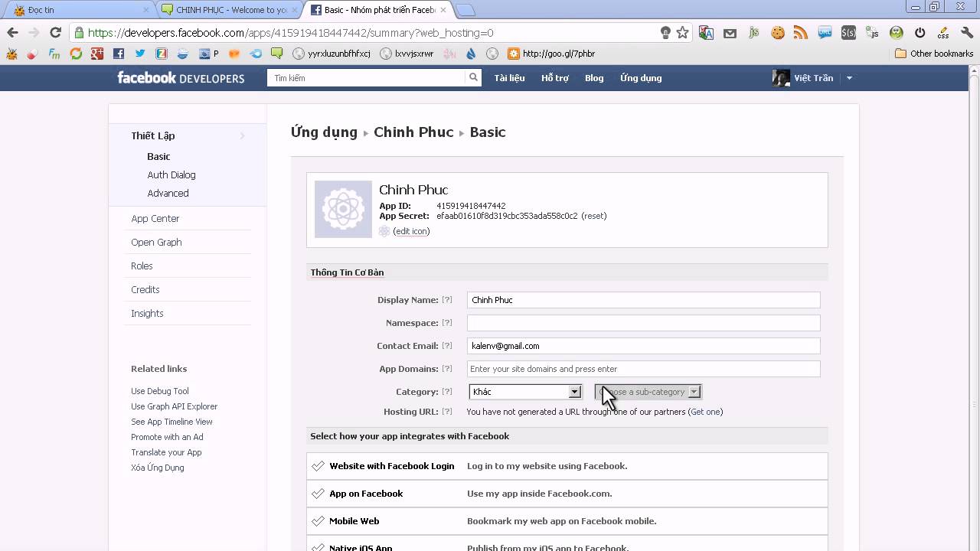
Task: Open Insights in the sidebar
Action: (x=147, y=314)
